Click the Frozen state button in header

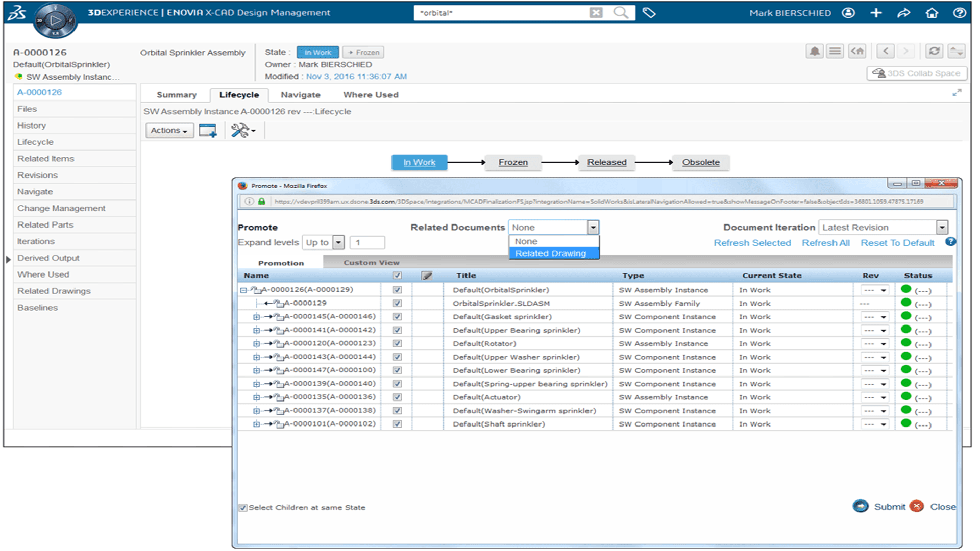(x=363, y=52)
